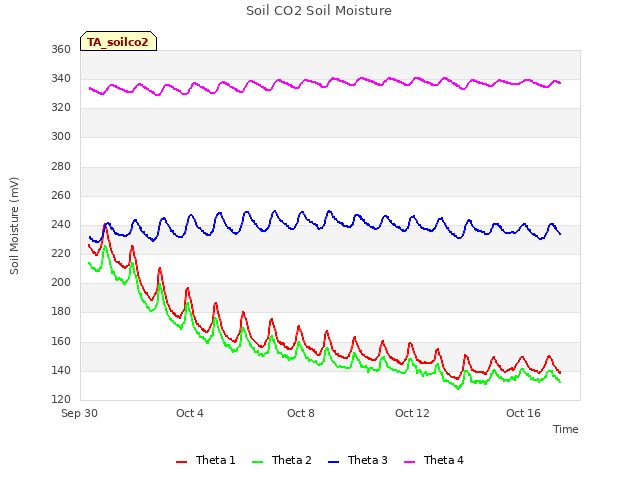Viewport: 640px width, 480px height.
Task: Click the 280 y-axis tick label
Action: pyautogui.click(x=61, y=167)
